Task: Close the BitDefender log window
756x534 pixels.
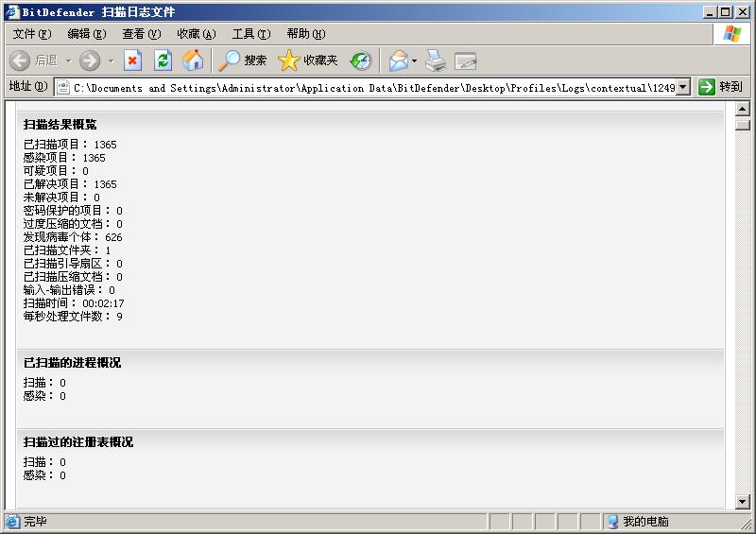Action: pyautogui.click(x=743, y=12)
